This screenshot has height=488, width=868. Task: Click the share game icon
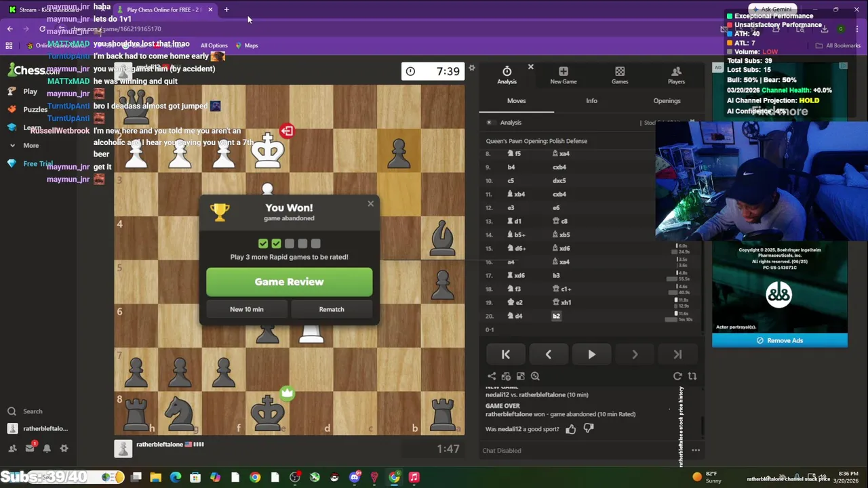492,376
